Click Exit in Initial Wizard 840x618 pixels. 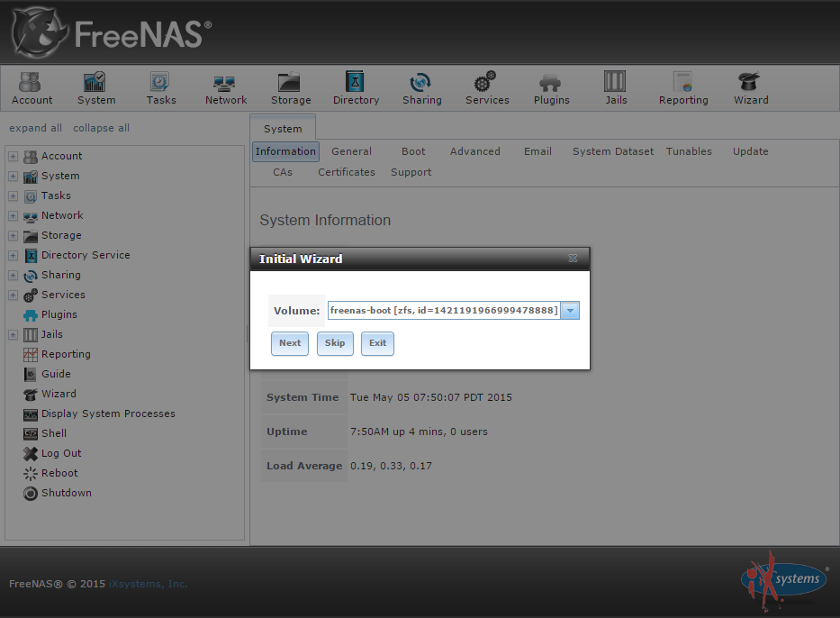(x=377, y=343)
